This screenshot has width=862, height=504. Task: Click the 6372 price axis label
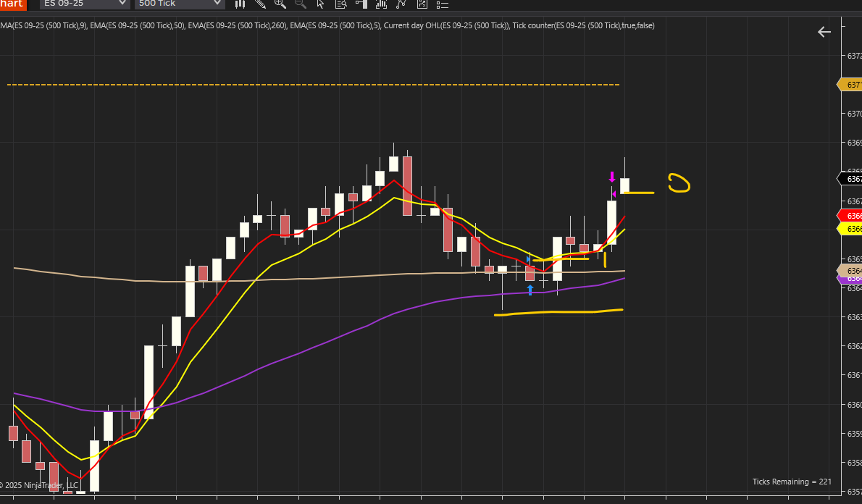pos(854,56)
